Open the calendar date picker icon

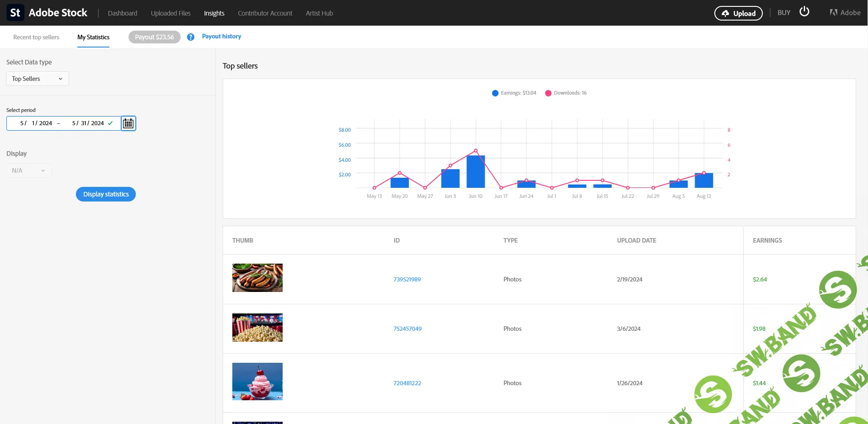pyautogui.click(x=129, y=123)
